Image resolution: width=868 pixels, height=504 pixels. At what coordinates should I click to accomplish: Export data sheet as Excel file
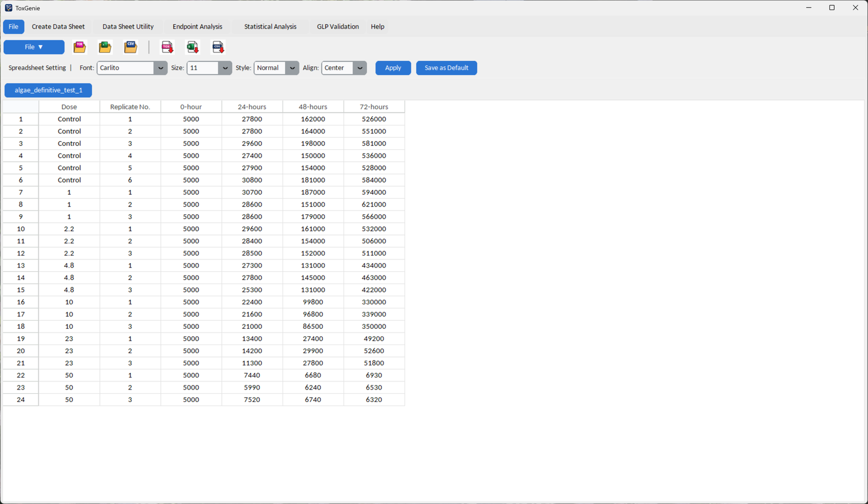193,47
